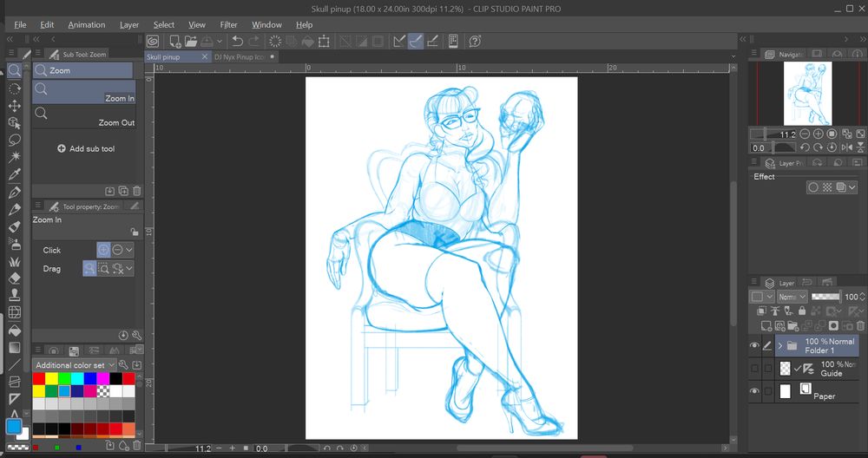This screenshot has height=458, width=868.
Task: Select the Gradient tool
Action: [x=15, y=347]
